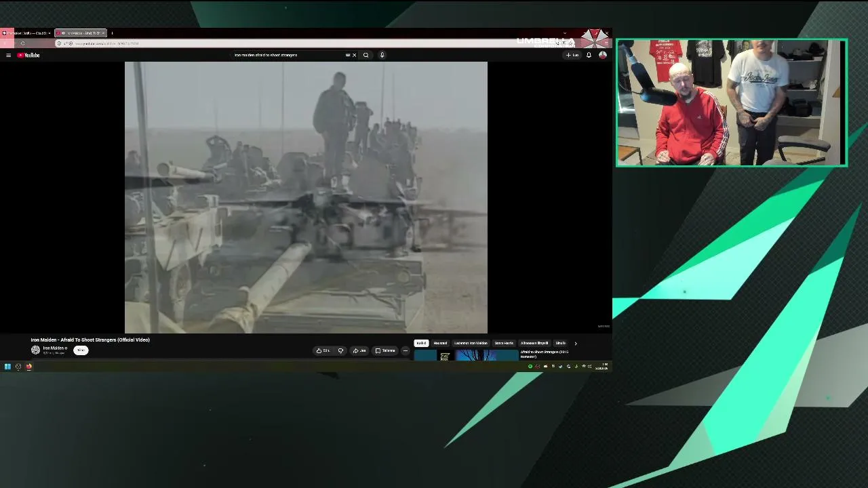Select the first 'All' filter chip
Screen dimensions: 868x488
(x=421, y=343)
